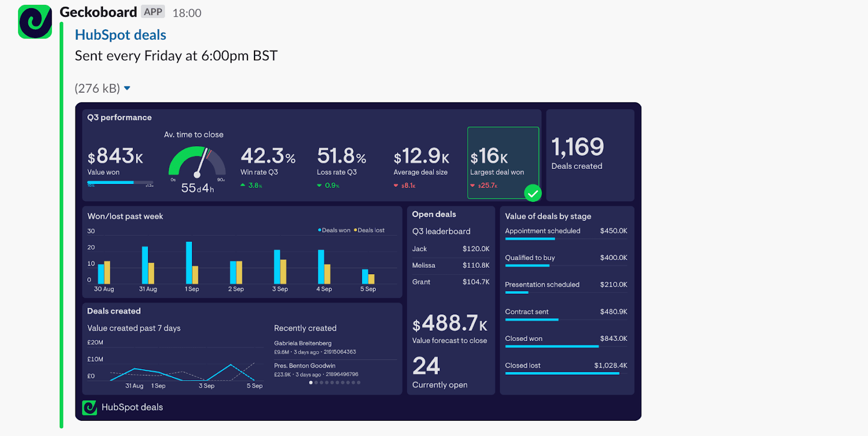
Task: Click the Value of deals by stage heading
Action: [548, 216]
